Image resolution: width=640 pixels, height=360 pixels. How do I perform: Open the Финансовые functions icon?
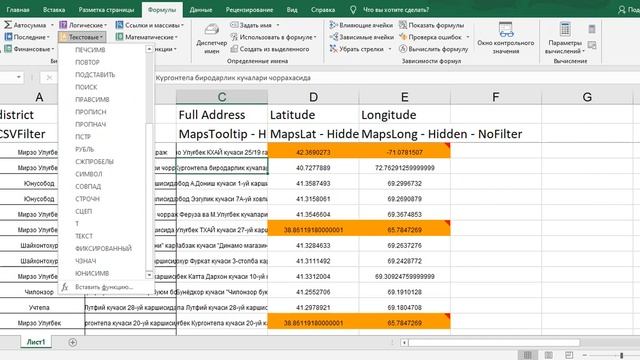click(8, 49)
